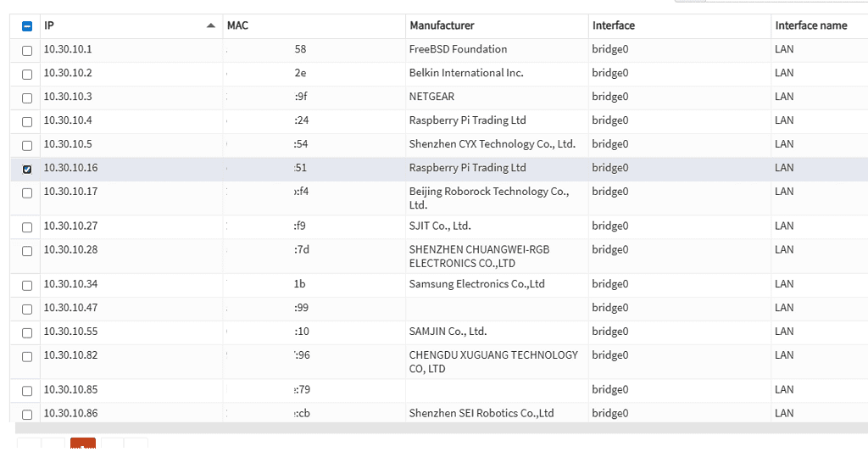Select the Samsung Electronics Co.,Ltd row
The height and width of the screenshot is (452, 868).
pos(476,284)
